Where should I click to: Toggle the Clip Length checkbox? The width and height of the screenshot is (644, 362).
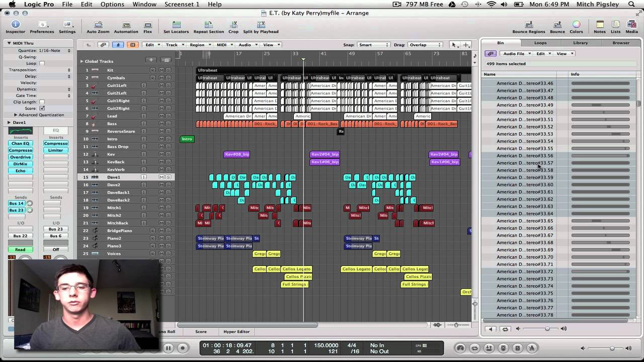tap(42, 102)
